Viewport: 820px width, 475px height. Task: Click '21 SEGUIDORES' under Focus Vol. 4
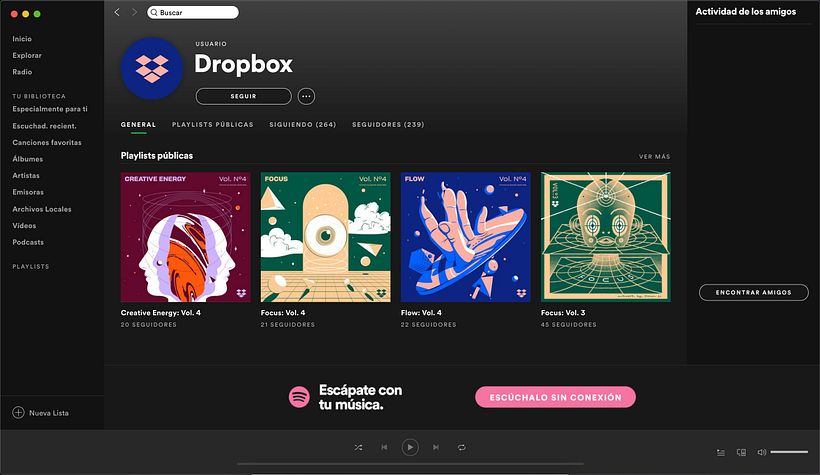(x=288, y=325)
